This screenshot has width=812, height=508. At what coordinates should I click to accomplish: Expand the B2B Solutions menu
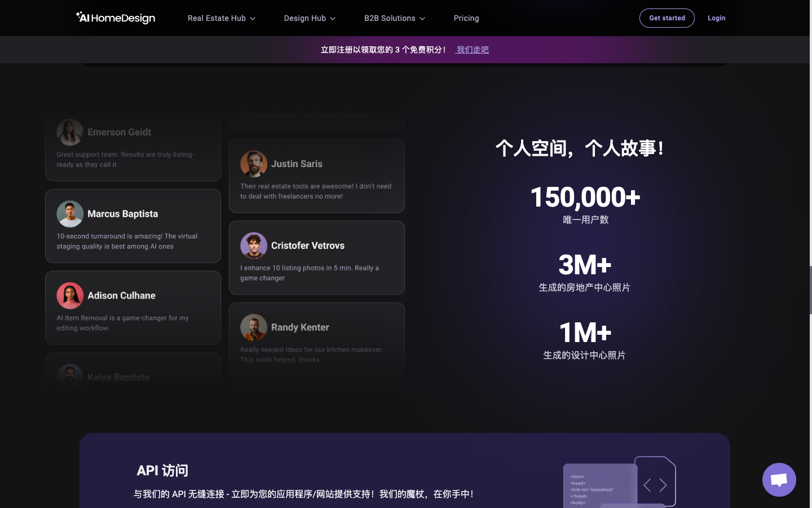tap(395, 18)
